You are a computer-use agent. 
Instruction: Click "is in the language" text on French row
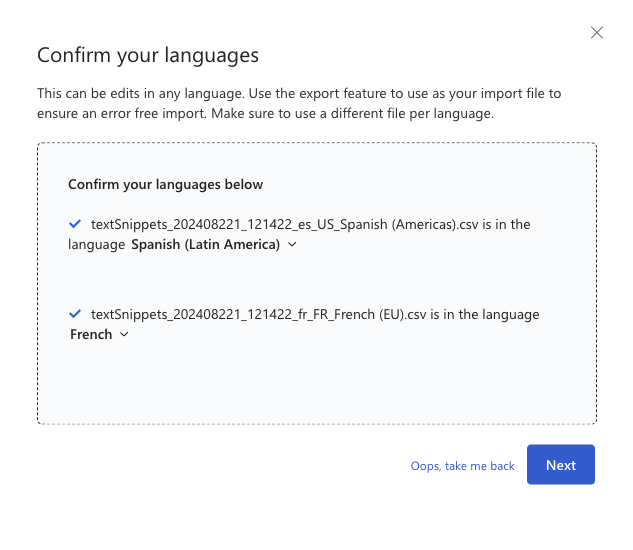click(477, 314)
